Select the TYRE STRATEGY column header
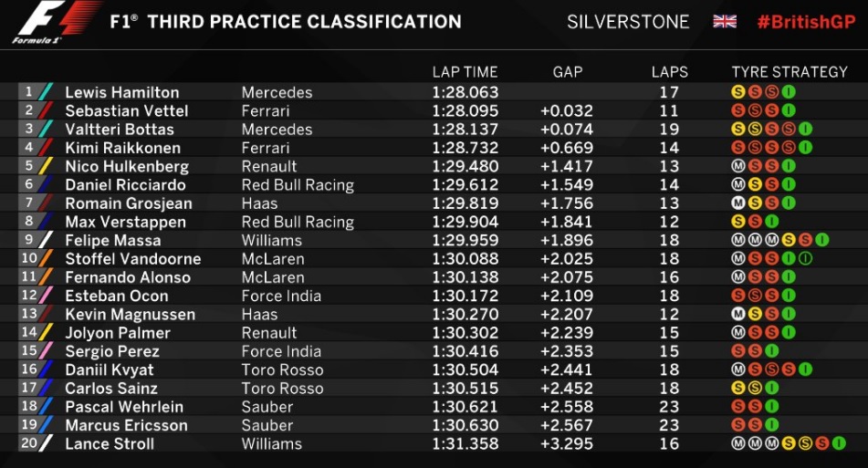Image resolution: width=868 pixels, height=468 pixels. [x=790, y=72]
